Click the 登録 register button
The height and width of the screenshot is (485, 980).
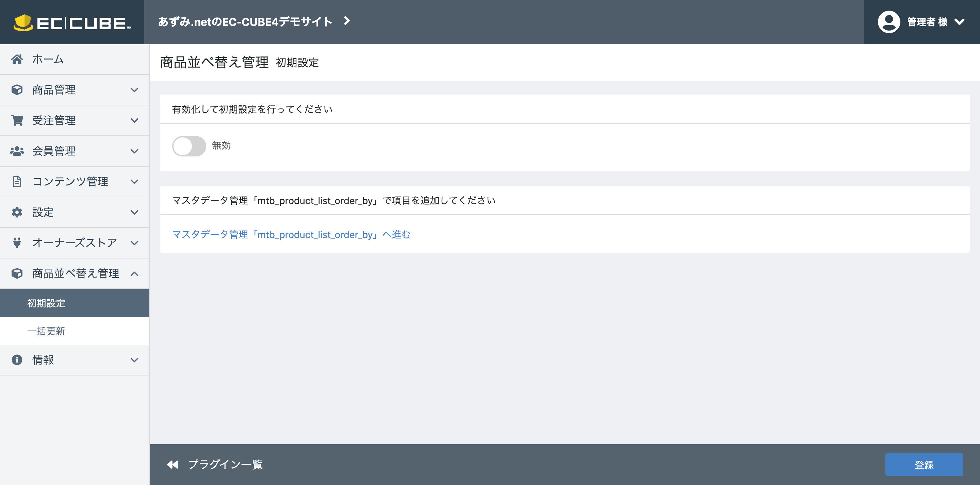tap(924, 465)
